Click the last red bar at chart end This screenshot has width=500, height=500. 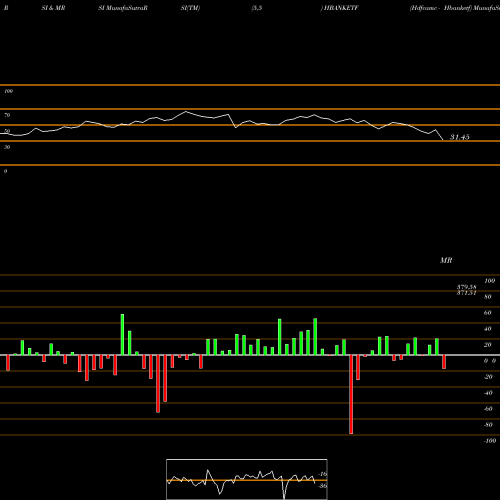pyautogui.click(x=444, y=362)
